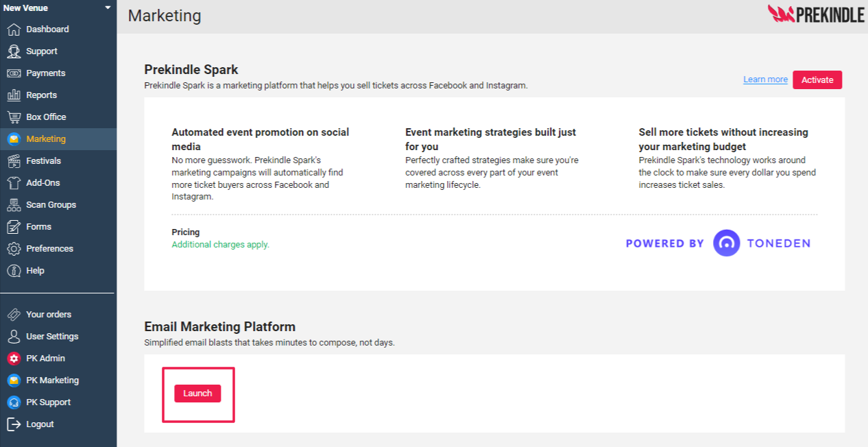Activate Prekindle Spark
The width and height of the screenshot is (868, 447).
click(817, 80)
